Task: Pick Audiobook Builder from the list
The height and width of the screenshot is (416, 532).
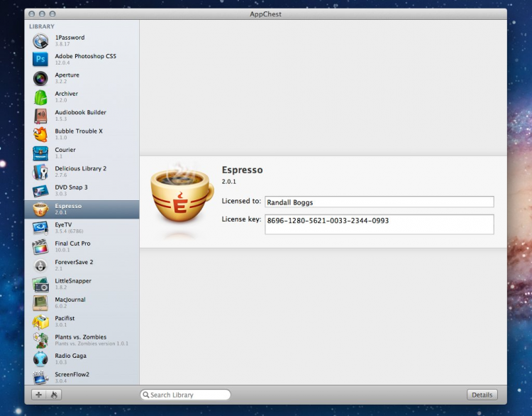Action: pyautogui.click(x=82, y=116)
